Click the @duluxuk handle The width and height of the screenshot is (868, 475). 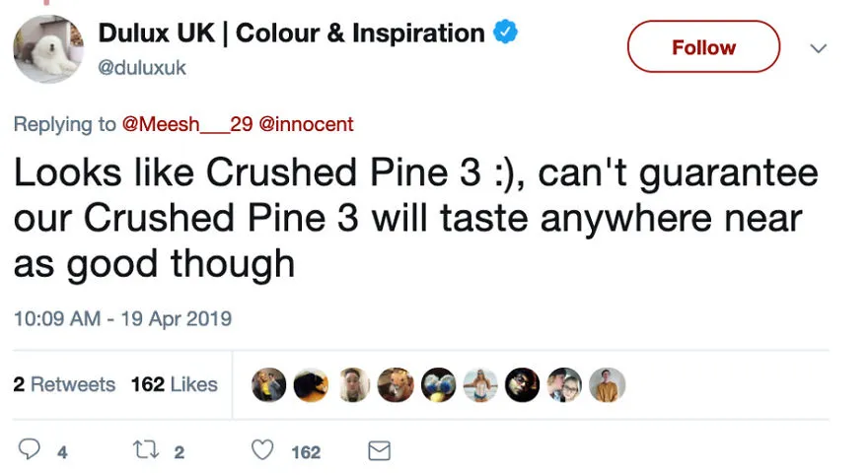coord(142,67)
